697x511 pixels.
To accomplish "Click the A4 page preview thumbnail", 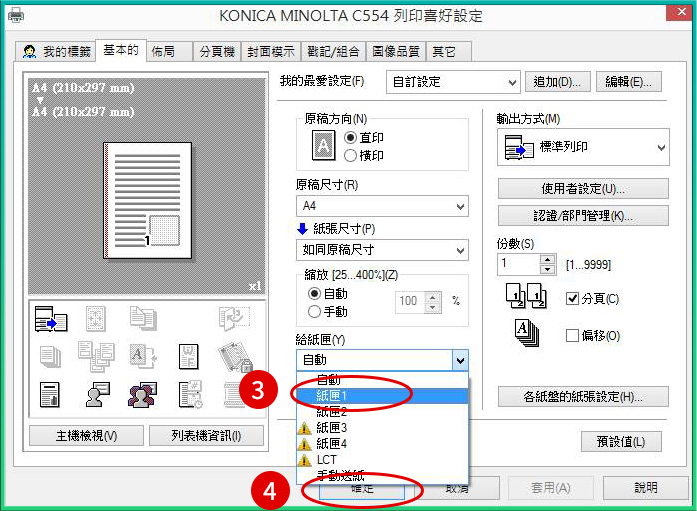I will point(147,200).
